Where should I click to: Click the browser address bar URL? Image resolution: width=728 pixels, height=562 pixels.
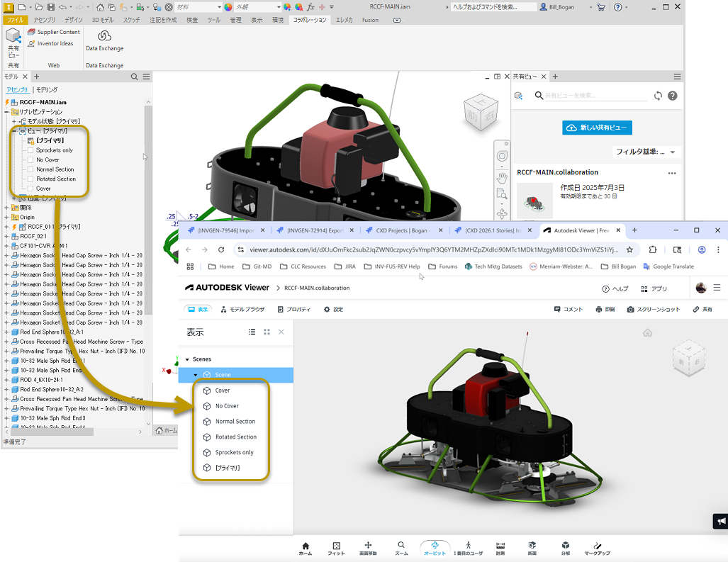click(x=434, y=249)
